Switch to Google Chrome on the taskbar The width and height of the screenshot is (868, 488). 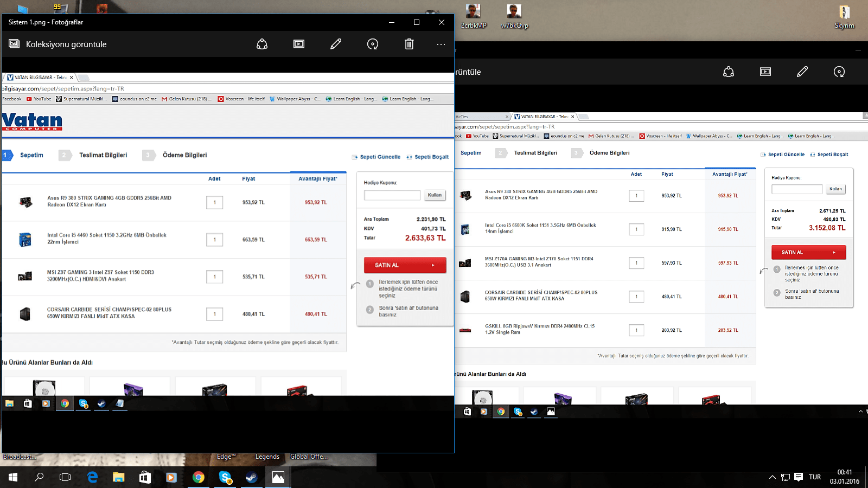click(x=198, y=477)
